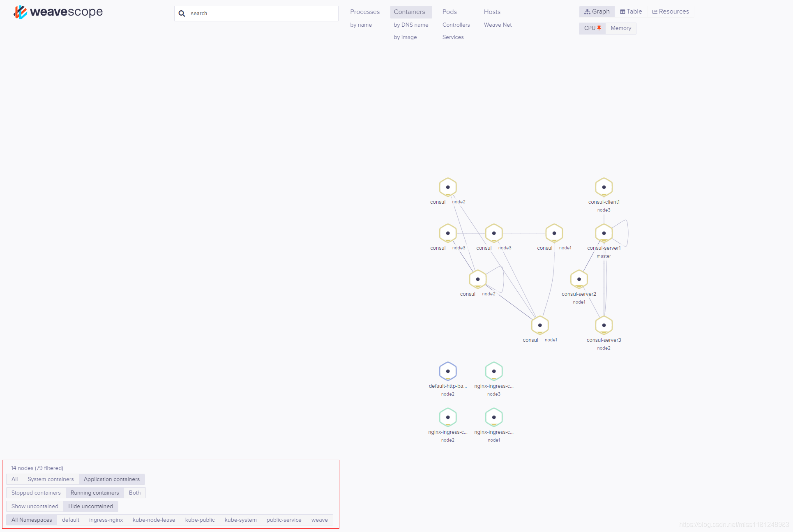
Task: Click the search magnifier icon
Action: click(x=182, y=14)
